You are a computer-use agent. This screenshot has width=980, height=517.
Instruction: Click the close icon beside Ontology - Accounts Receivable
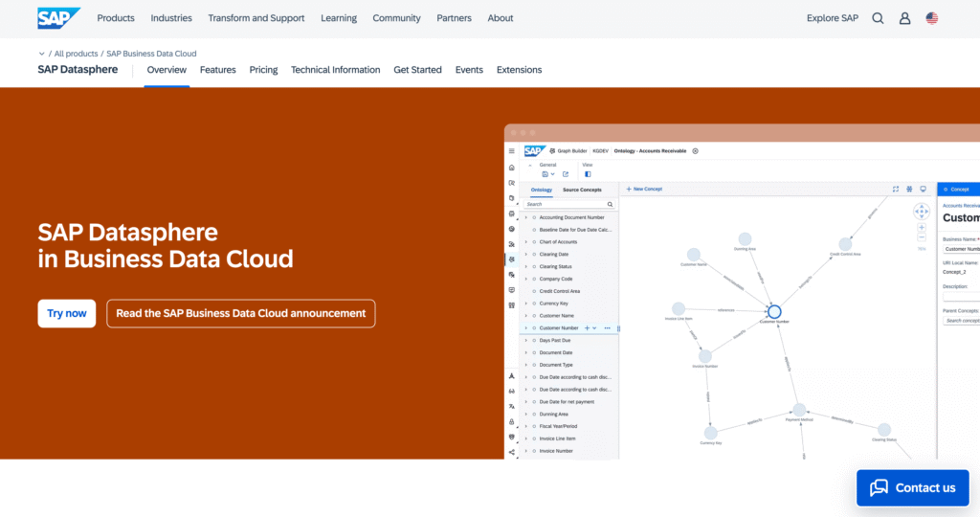[695, 151]
